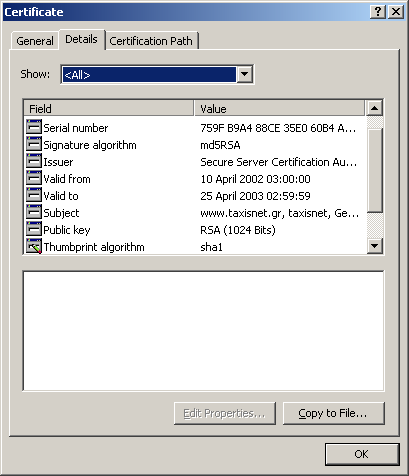This screenshot has width=409, height=476.
Task: Click the Signature algorithm row icon
Action: pos(34,144)
